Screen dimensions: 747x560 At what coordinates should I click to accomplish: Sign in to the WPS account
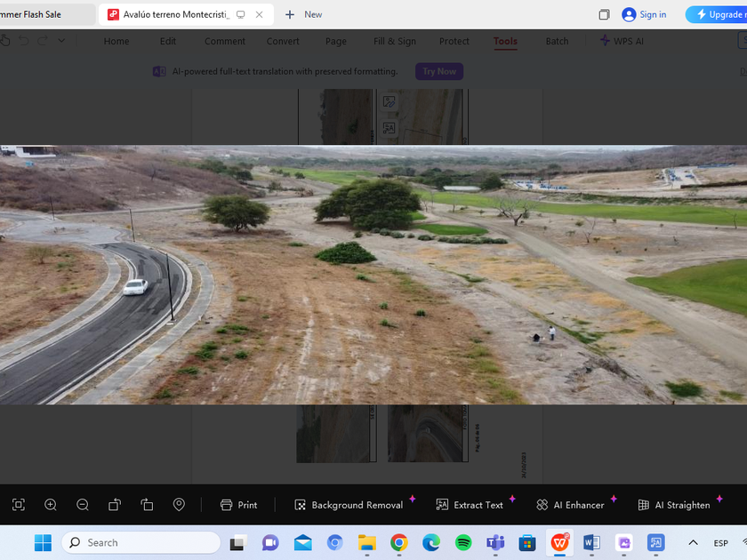tap(644, 15)
